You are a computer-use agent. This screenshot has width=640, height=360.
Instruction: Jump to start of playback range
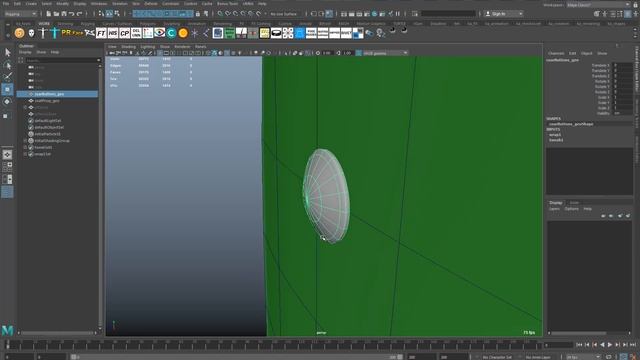tap(579, 345)
